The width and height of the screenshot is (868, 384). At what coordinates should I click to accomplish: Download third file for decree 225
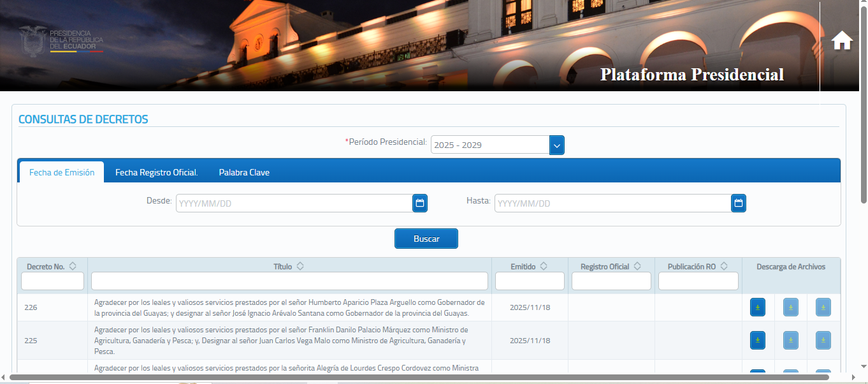823,341
